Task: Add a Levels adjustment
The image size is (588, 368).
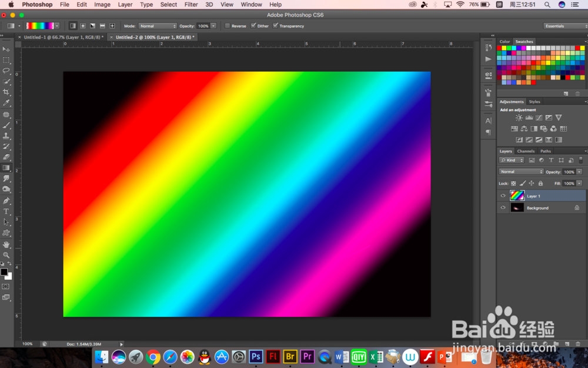Action: (x=529, y=118)
